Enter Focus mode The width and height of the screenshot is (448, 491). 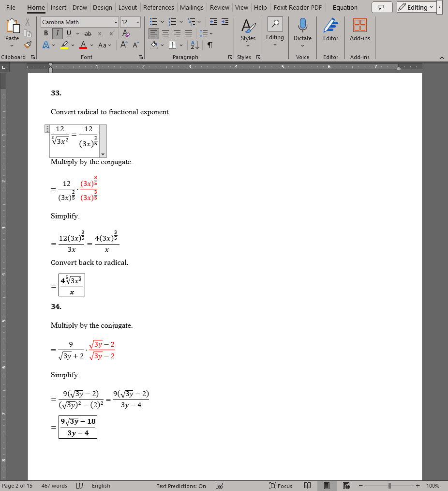coord(281,486)
